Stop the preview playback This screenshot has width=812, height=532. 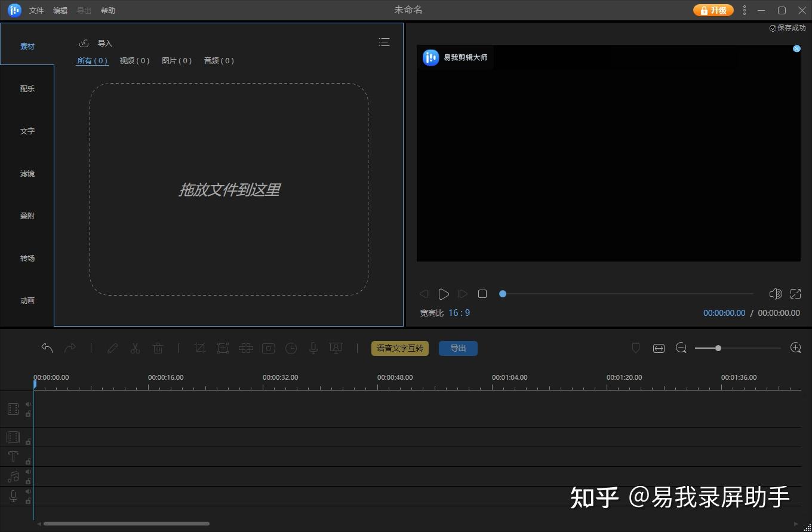click(482, 294)
